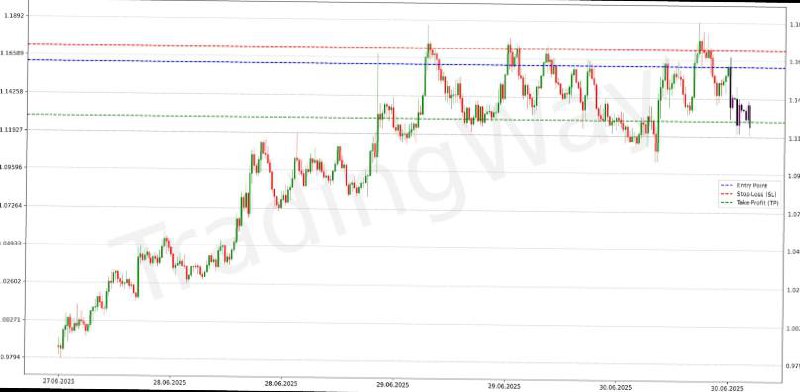Viewport: 800px width, 392px height.
Task: Select the 1.07264 left axis value
Action: 11,205
